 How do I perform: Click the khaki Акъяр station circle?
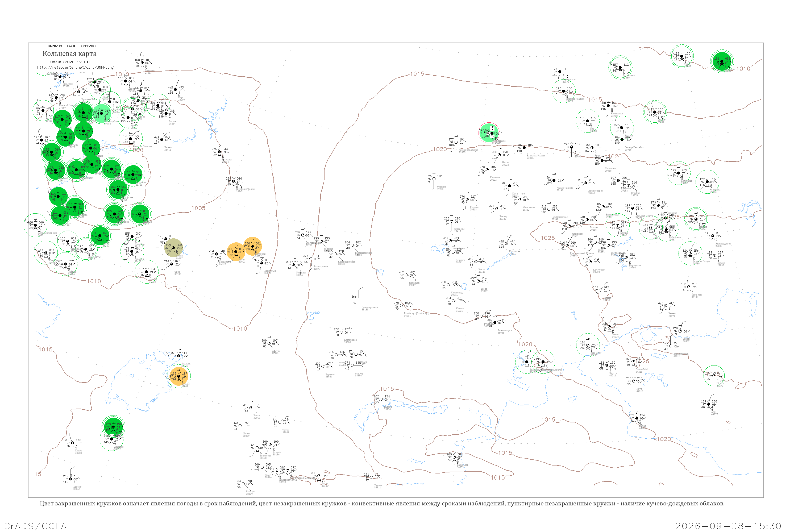pyautogui.click(x=173, y=248)
